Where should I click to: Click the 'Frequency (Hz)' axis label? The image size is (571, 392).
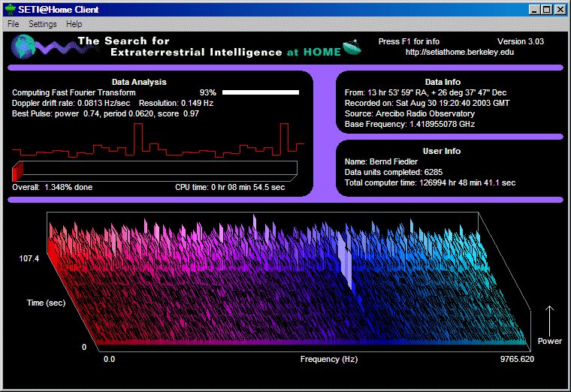[329, 359]
